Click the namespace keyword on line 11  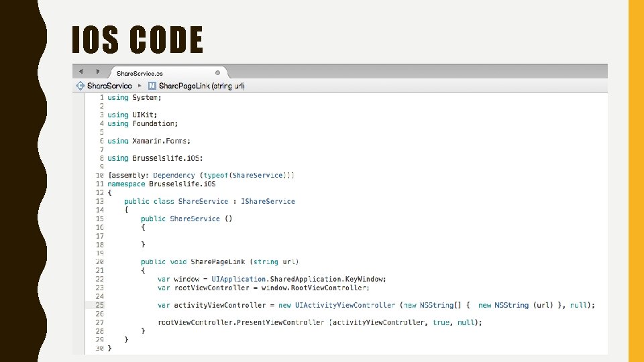126,184
